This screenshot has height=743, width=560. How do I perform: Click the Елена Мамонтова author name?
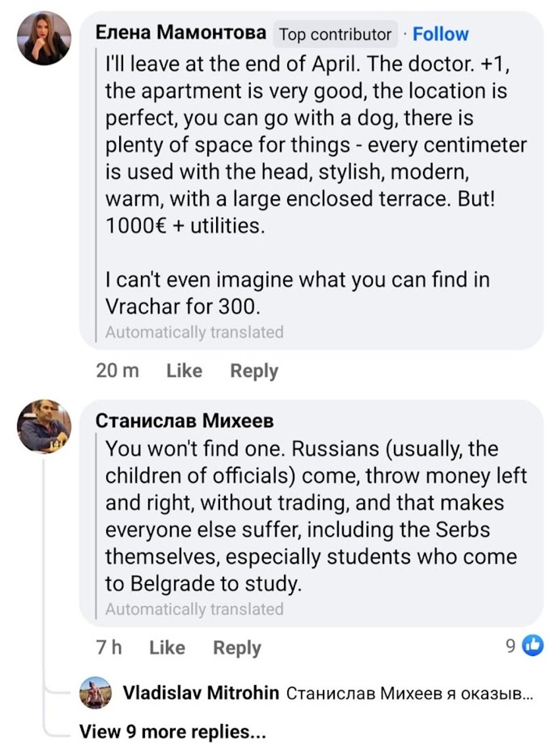[x=181, y=33]
